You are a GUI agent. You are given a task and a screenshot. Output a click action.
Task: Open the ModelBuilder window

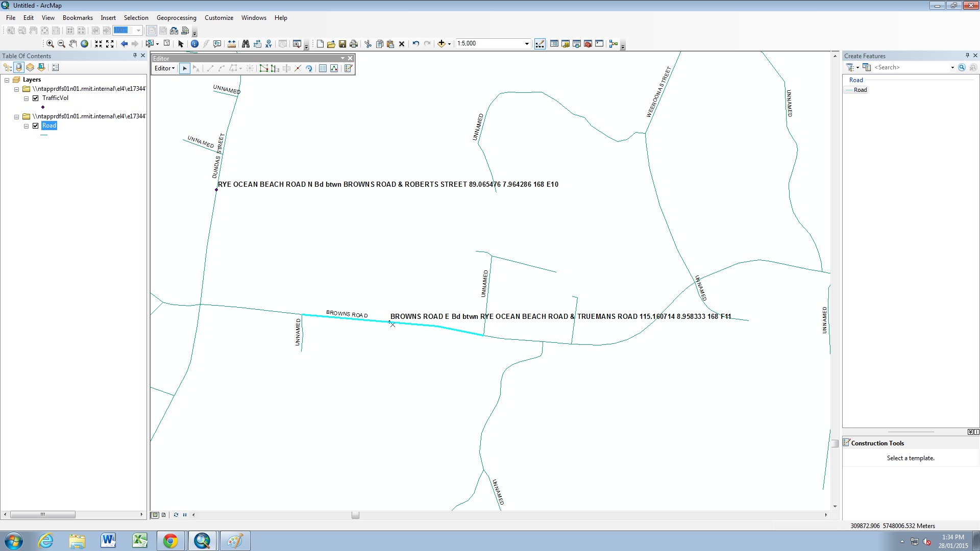tap(614, 44)
